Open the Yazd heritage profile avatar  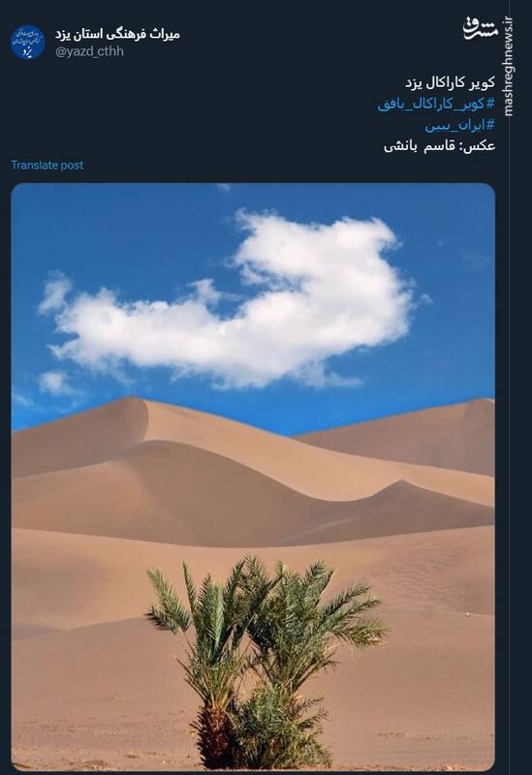pos(28,42)
